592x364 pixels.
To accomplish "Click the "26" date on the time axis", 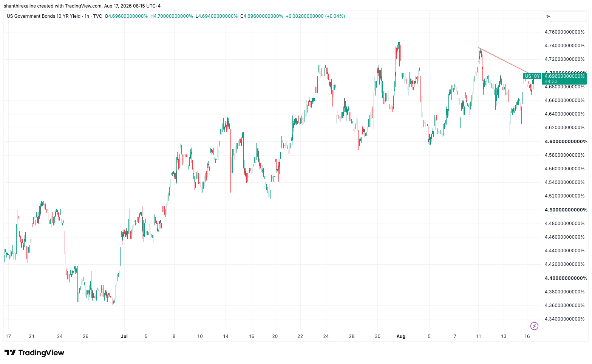I will (86, 336).
